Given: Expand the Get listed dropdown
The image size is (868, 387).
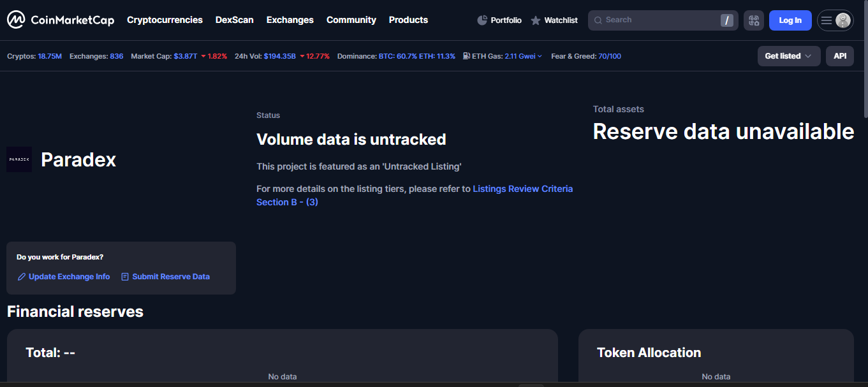Looking at the screenshot, I should tap(789, 56).
